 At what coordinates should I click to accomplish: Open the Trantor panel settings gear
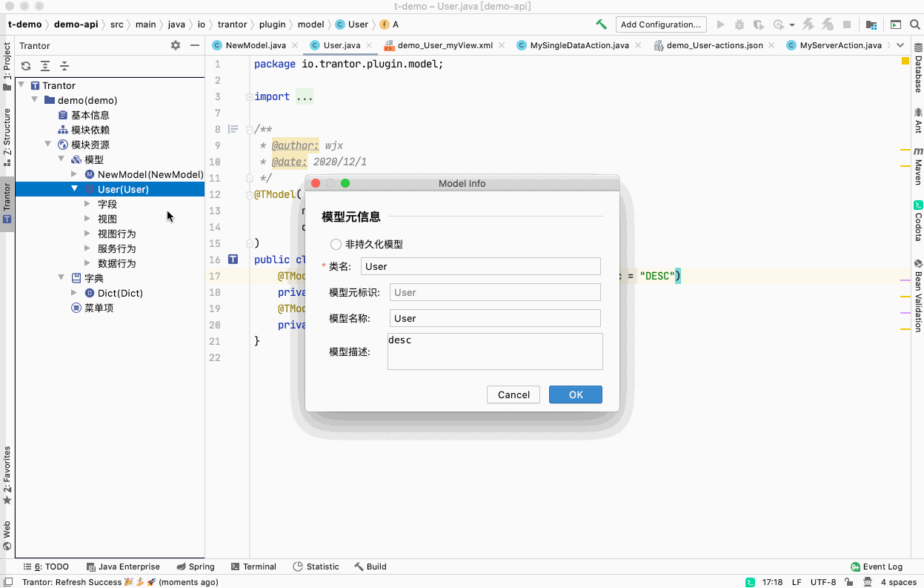(x=176, y=45)
